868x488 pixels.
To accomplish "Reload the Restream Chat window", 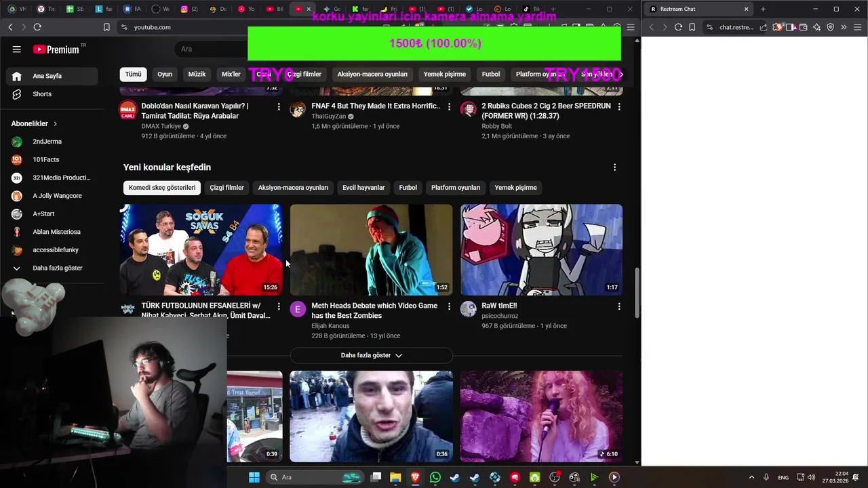I will coord(678,27).
